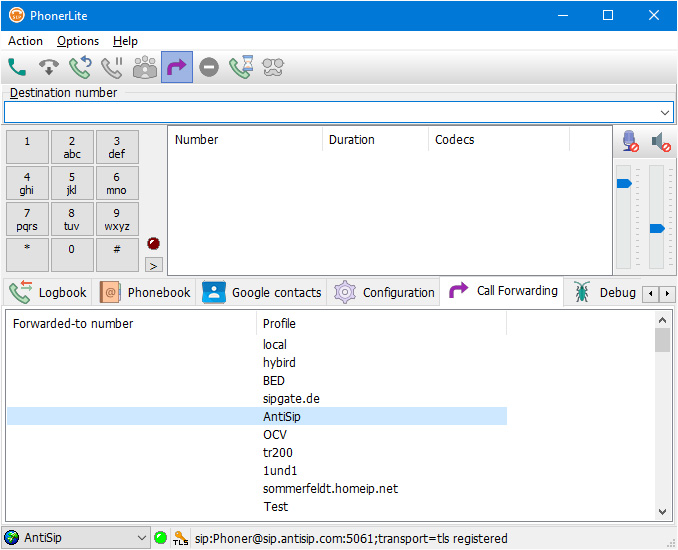
Task: Toggle the purple call forwarding toolbar button
Action: coord(177,67)
